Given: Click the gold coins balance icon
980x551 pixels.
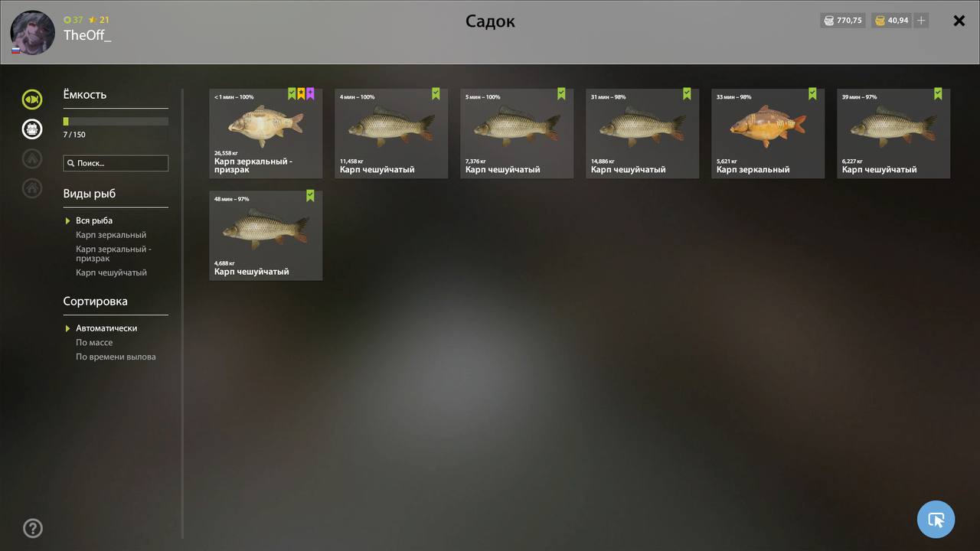Looking at the screenshot, I should (x=880, y=21).
